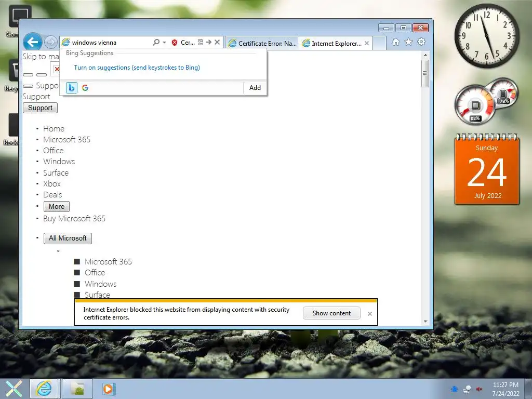
Task: Select the Bing search provider icon
Action: (x=72, y=88)
